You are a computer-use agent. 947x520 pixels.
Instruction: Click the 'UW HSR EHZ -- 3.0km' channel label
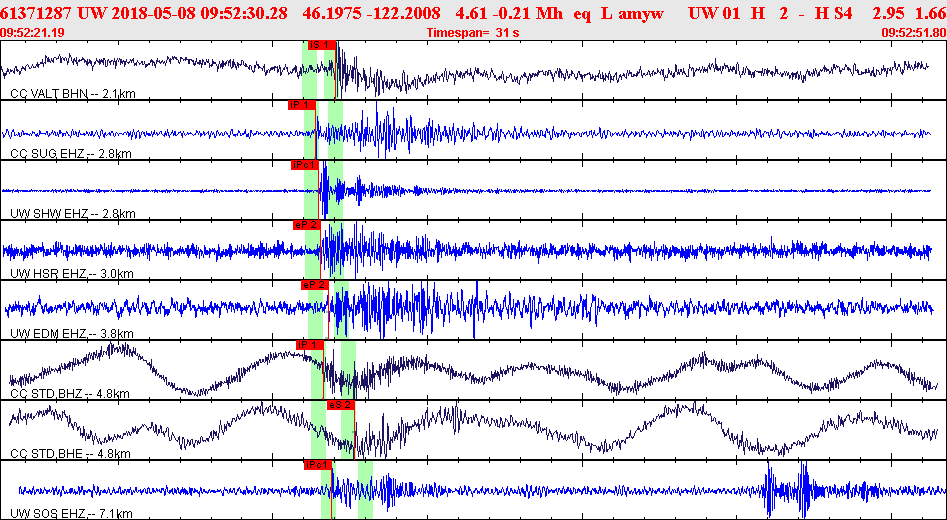72,274
